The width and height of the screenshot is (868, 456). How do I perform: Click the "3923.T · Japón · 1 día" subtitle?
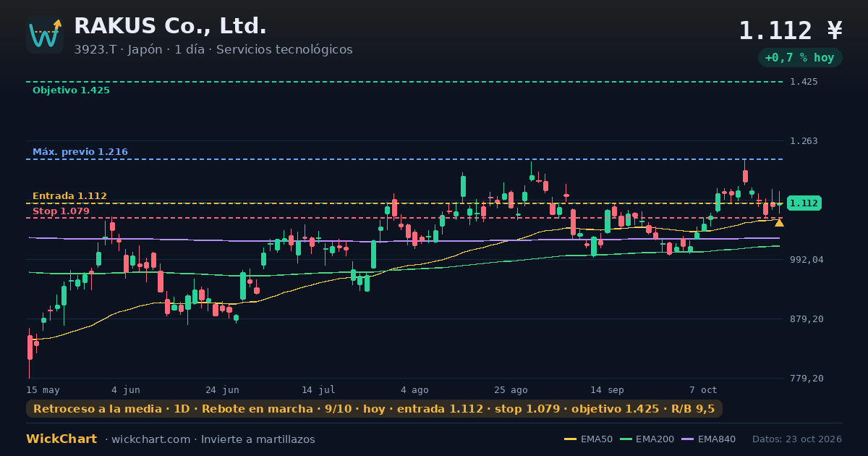click(x=141, y=50)
